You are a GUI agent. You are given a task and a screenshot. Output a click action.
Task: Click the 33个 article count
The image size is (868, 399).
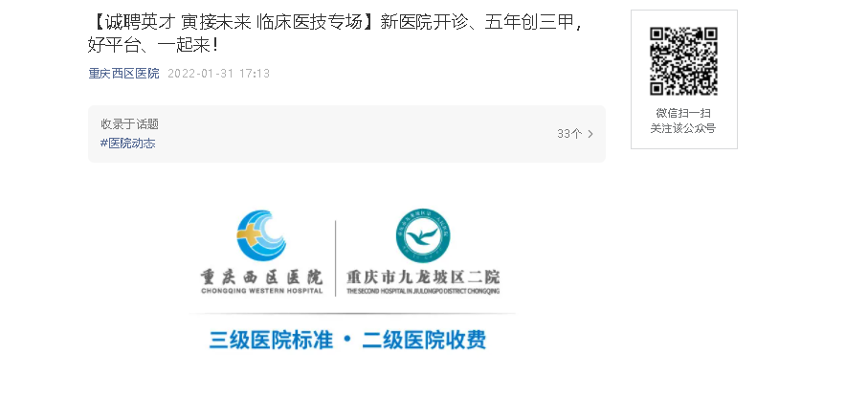pyautogui.click(x=569, y=134)
